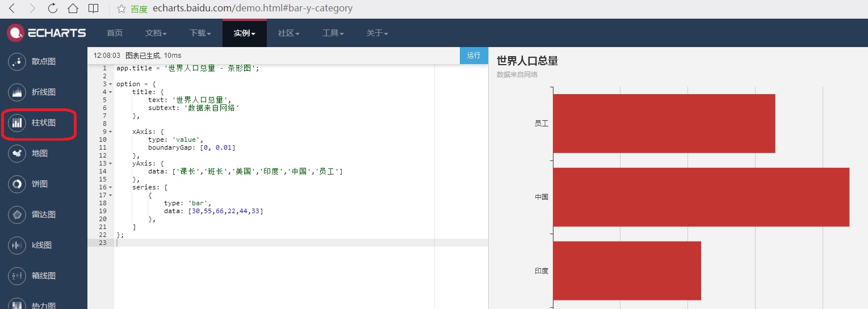The image size is (868, 309).
Task: Collapse the xAxis block at line 9
Action: pos(111,132)
